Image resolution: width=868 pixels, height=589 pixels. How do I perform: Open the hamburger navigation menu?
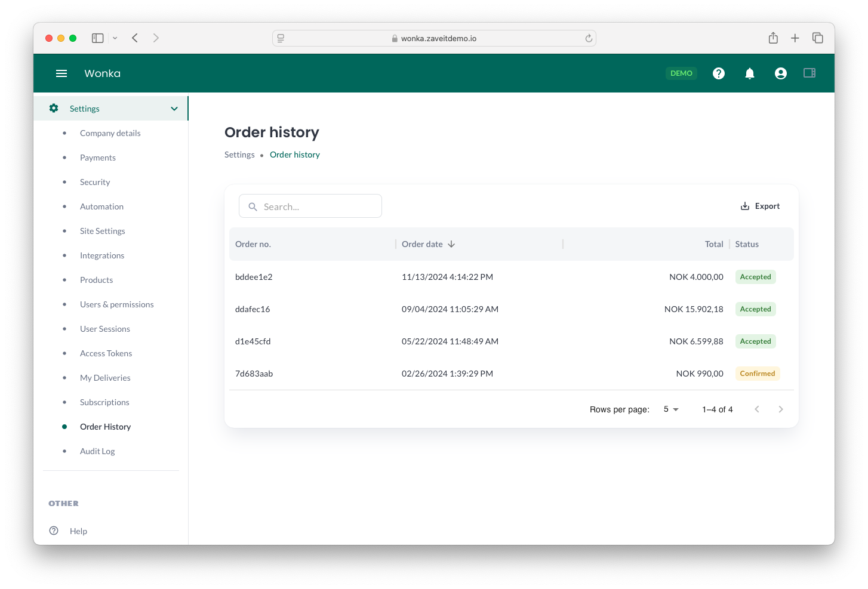click(x=61, y=73)
